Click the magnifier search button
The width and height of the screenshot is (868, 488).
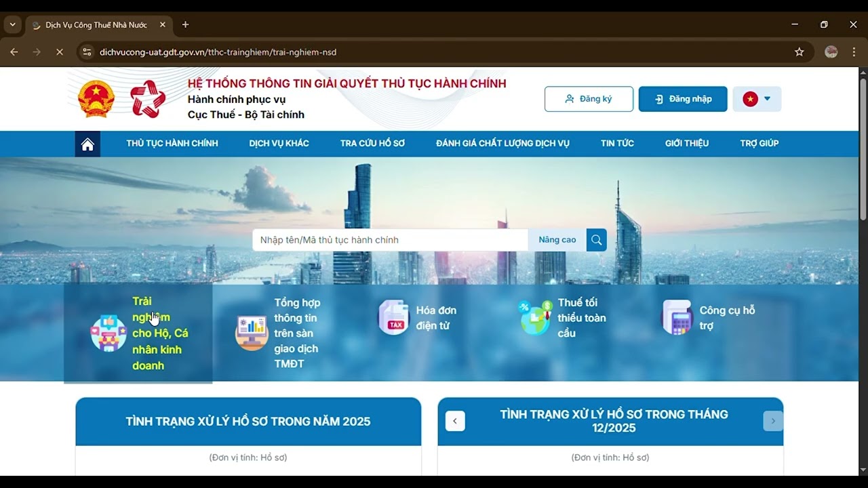597,240
